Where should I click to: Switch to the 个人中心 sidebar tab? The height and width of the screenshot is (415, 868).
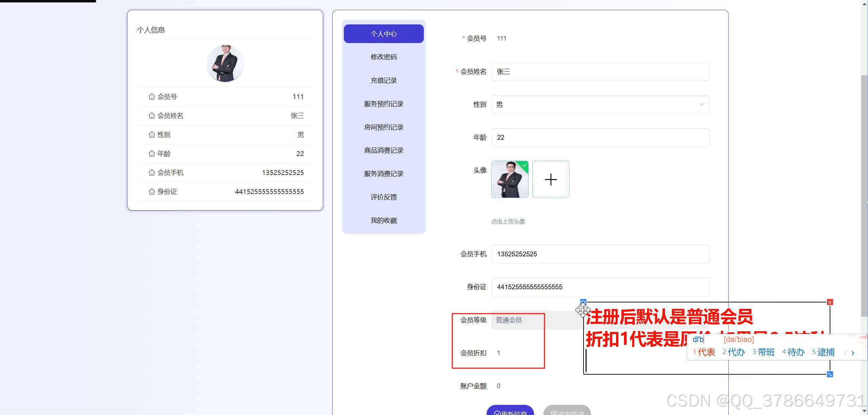(x=383, y=34)
